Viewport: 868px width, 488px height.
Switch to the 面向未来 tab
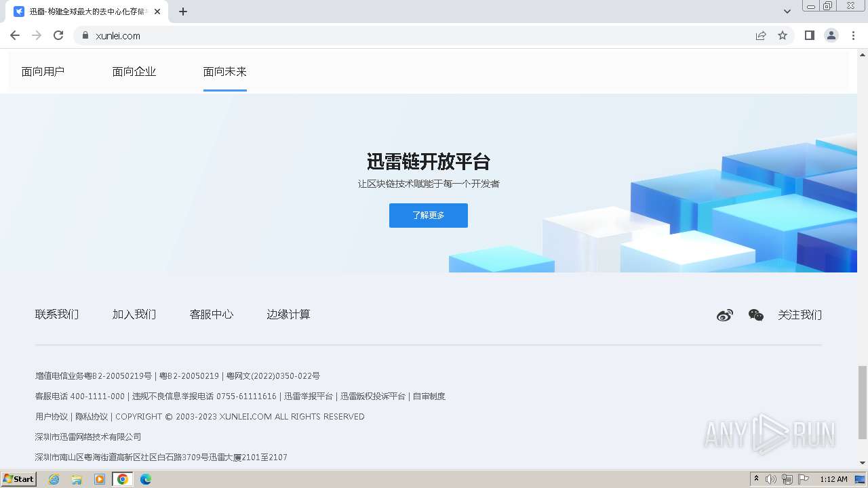pyautogui.click(x=225, y=71)
